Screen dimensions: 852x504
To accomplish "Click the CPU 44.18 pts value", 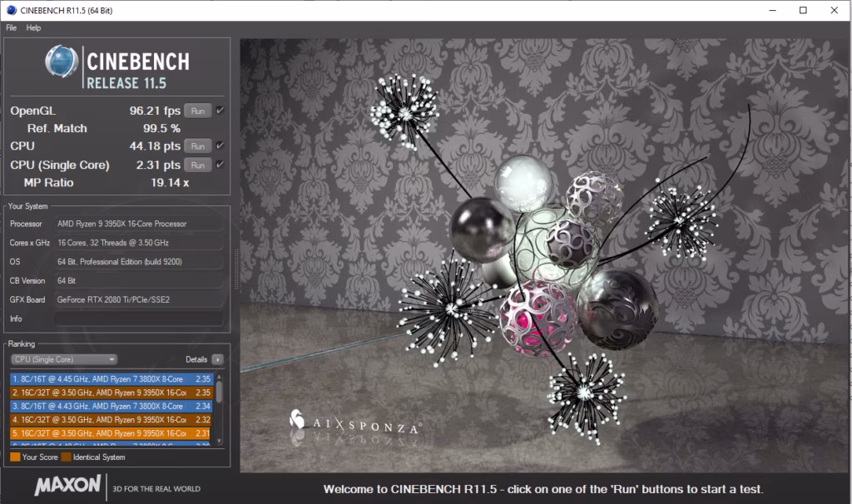I will 155,146.
